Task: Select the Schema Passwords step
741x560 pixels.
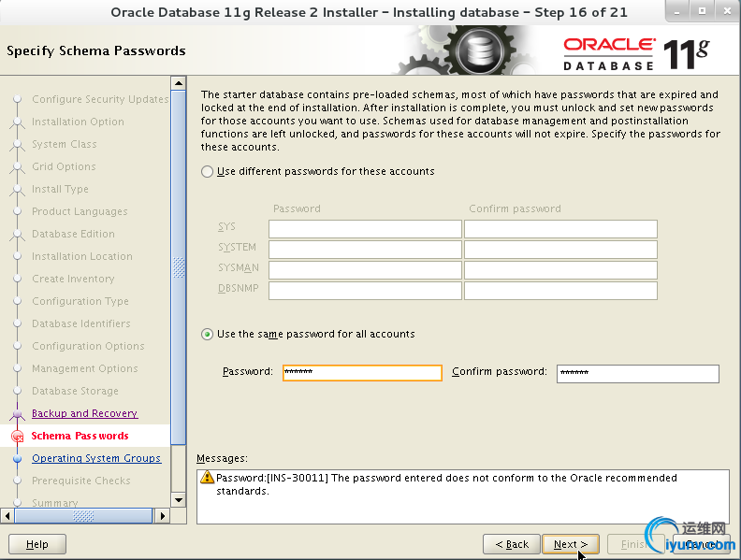Action: (80, 436)
